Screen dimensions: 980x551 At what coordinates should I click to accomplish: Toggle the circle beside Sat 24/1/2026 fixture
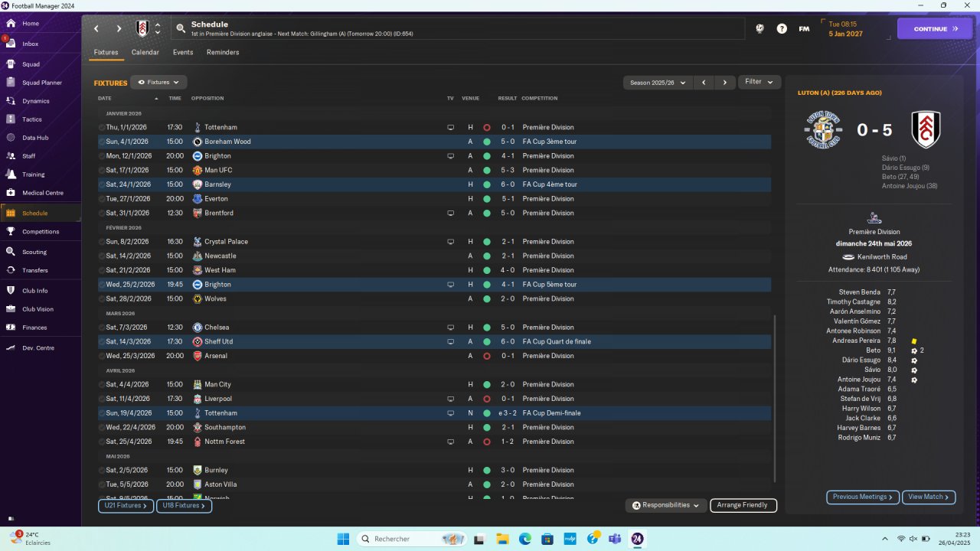point(102,184)
